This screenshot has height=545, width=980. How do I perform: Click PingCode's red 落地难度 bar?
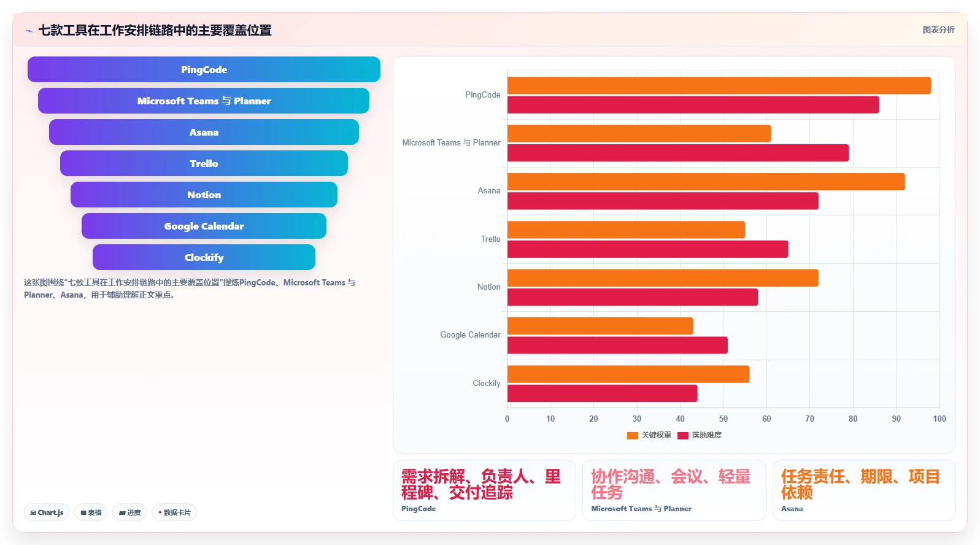click(x=693, y=105)
